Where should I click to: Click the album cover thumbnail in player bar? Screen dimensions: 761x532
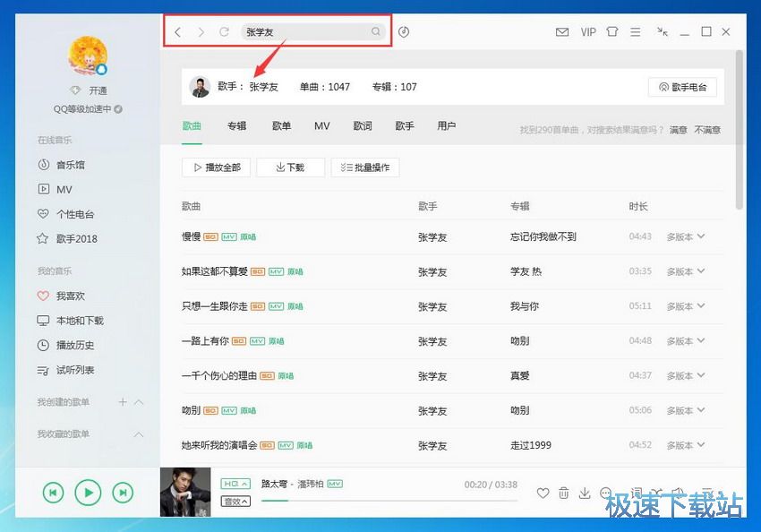click(x=185, y=492)
